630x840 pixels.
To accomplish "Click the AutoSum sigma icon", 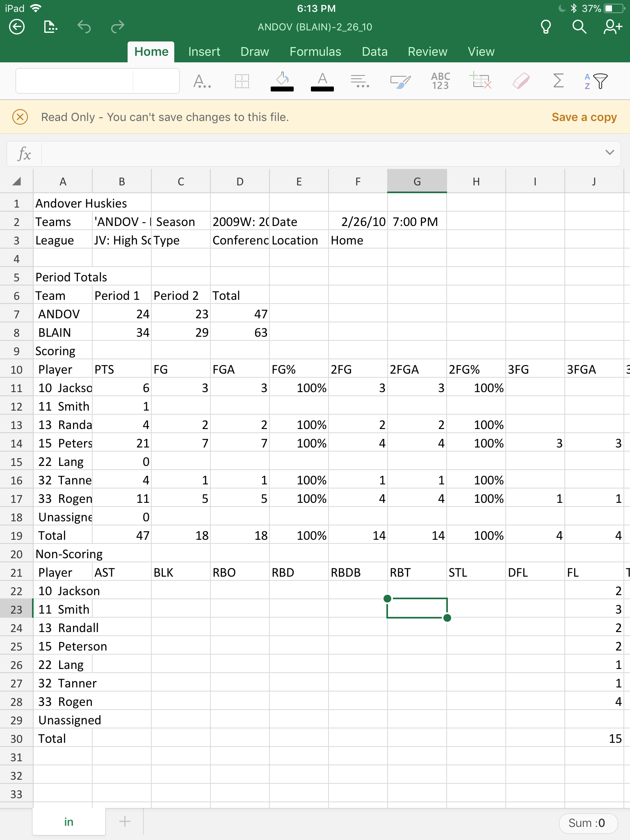I will click(x=558, y=81).
